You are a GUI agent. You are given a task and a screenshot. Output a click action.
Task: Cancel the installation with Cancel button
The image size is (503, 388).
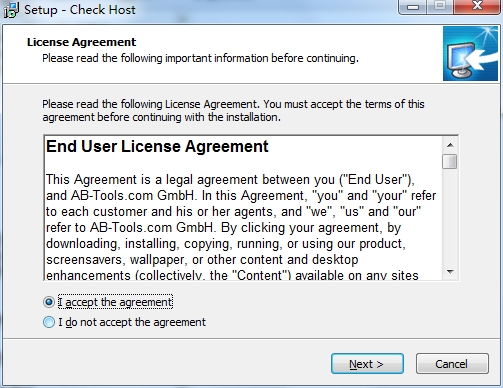452,364
